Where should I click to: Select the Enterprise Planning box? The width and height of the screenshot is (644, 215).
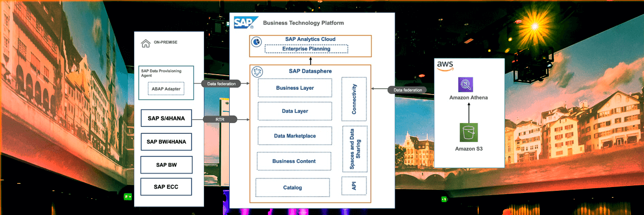(x=306, y=49)
